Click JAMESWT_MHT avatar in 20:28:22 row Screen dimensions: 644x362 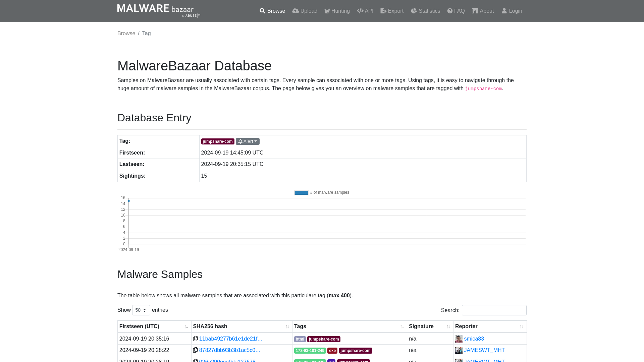pos(459,350)
